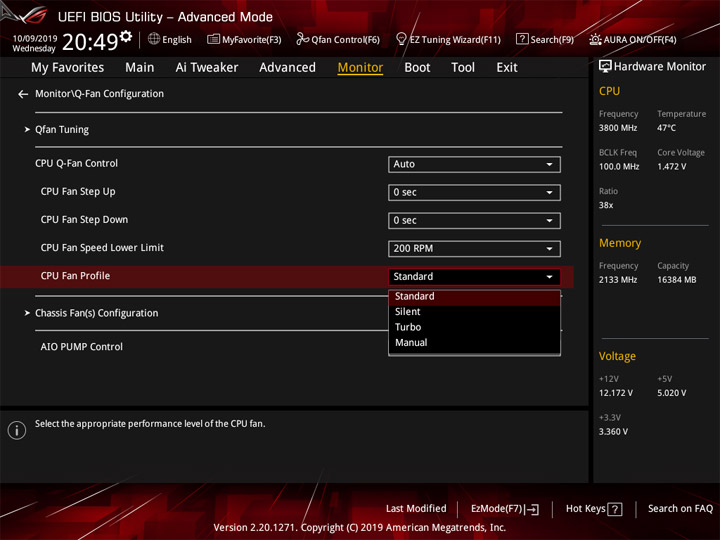Screen dimensions: 720x540
Task: Choose Manual from the profile list
Action: coord(474,343)
